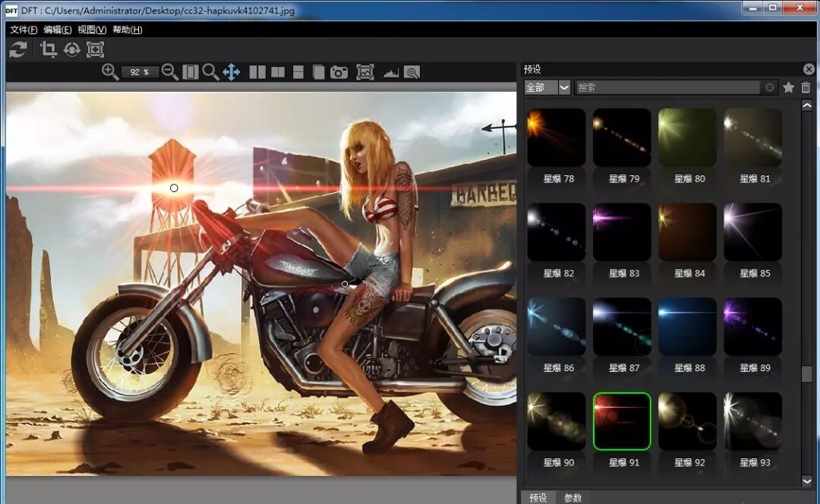Viewport: 820px width, 504px height.
Task: Select the 星爆 83 preset
Action: [x=622, y=232]
